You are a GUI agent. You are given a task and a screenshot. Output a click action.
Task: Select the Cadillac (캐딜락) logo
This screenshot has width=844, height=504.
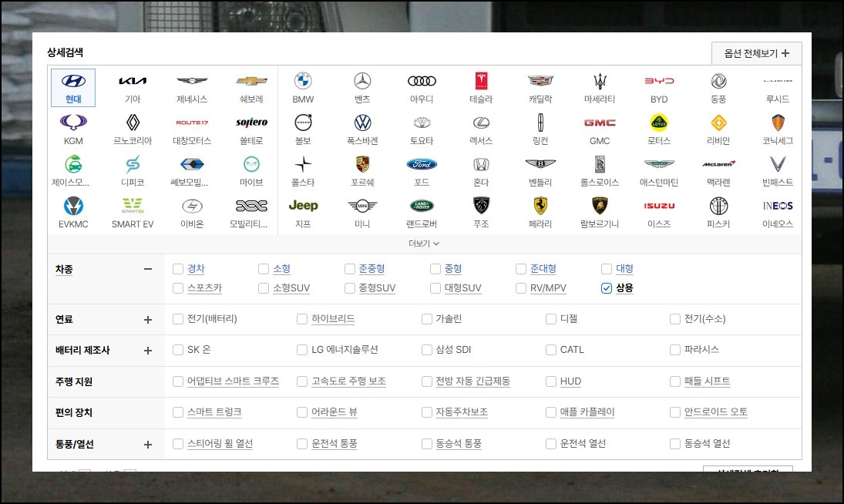(540, 81)
